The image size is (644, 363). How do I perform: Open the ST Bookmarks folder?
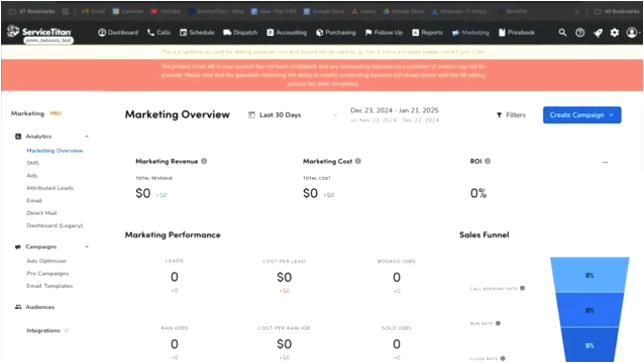pyautogui.click(x=32, y=11)
